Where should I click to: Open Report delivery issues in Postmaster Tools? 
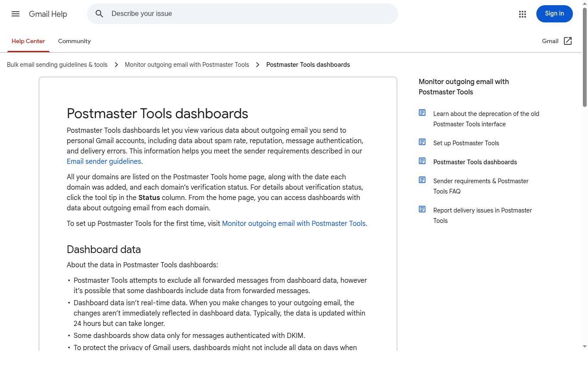point(482,216)
